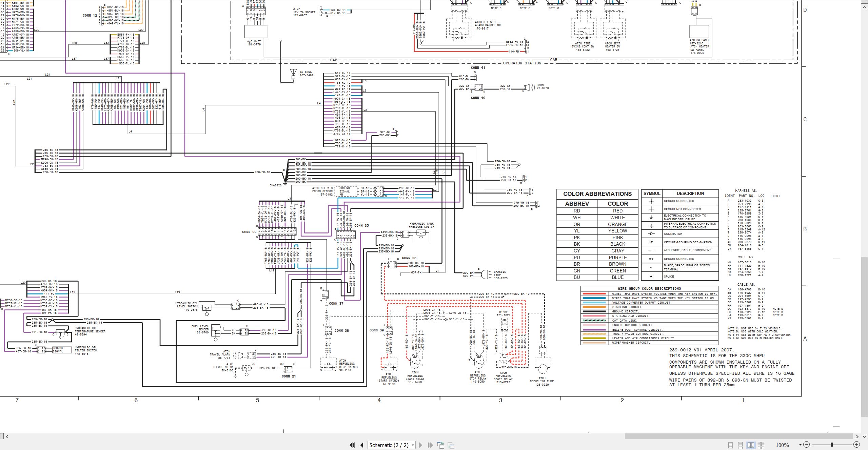Click the red key-switch-off wire swatch
Image resolution: width=868 pixels, height=450 pixels.
tap(594, 294)
